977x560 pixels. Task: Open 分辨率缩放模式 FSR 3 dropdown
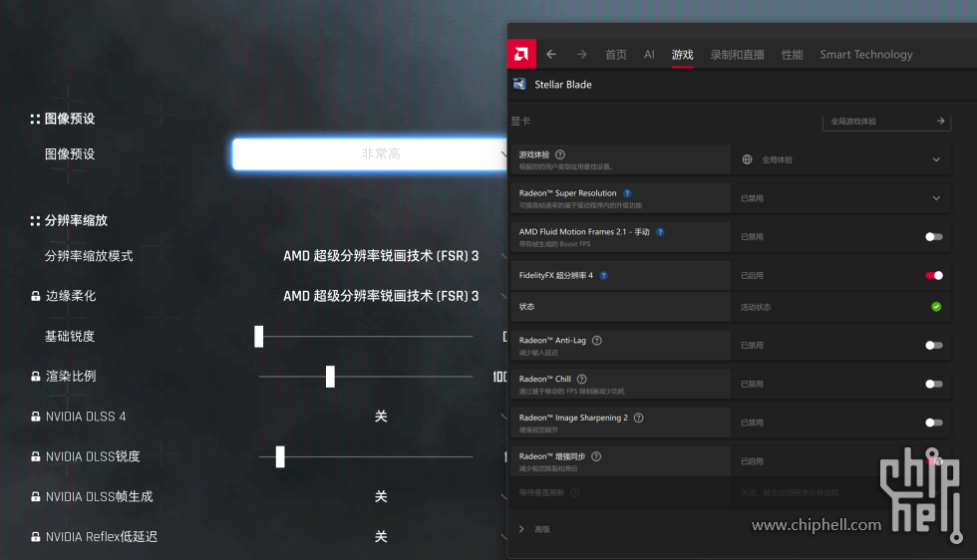(x=381, y=256)
